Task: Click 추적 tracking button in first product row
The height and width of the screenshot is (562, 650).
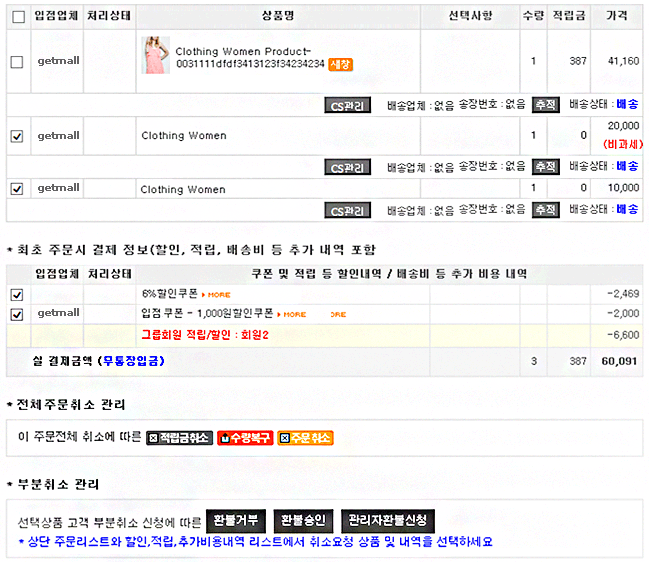Action: pos(545,104)
